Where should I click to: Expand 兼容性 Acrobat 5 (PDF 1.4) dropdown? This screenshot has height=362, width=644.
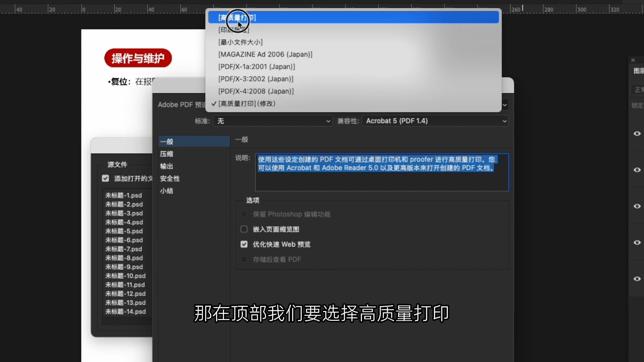[435, 121]
